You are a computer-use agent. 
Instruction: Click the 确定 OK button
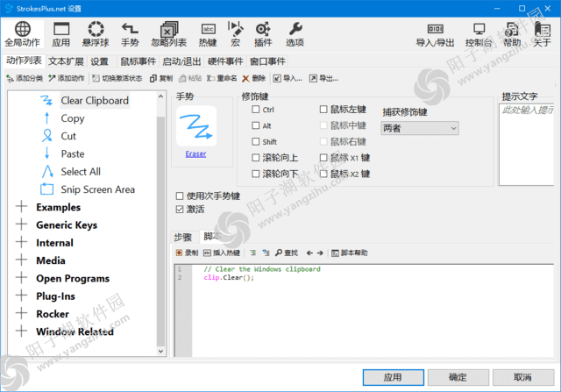tap(458, 377)
